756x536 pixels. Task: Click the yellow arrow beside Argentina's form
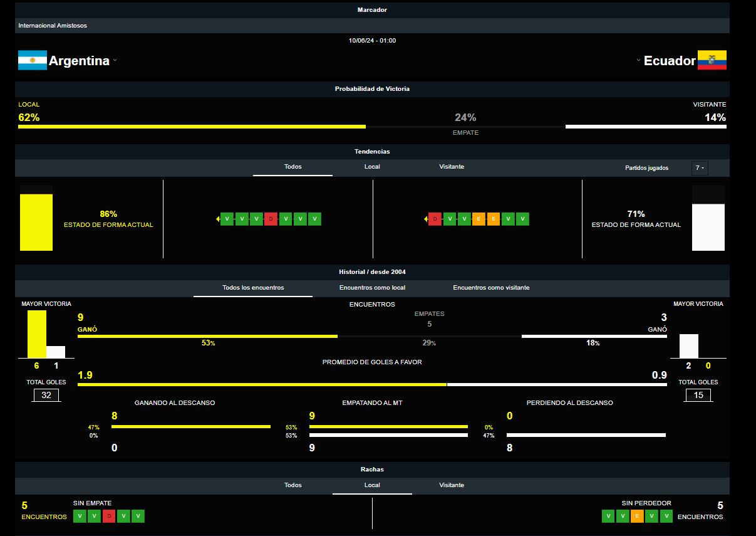tap(217, 219)
